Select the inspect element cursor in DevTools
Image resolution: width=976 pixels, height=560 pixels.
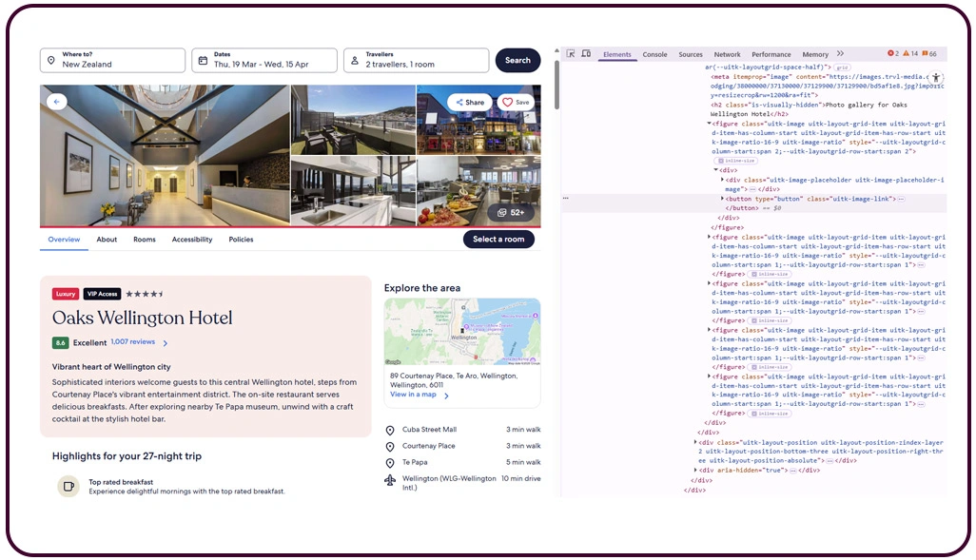click(569, 54)
